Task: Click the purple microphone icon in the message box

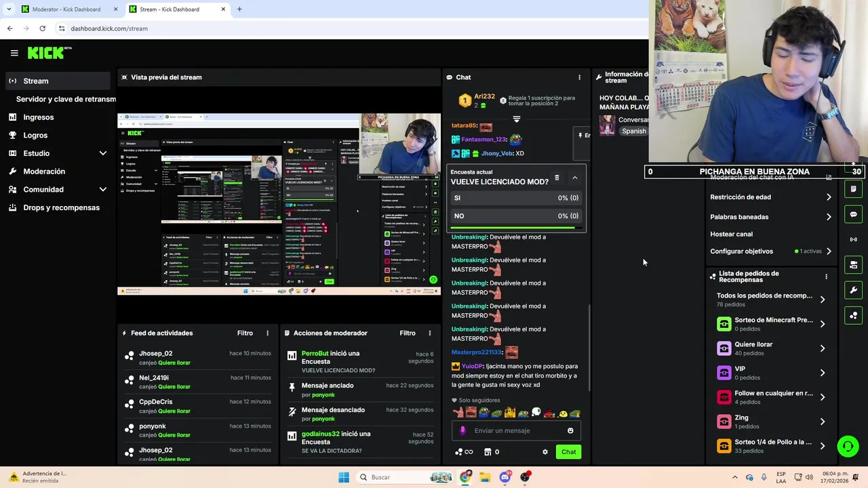Action: 463,430
